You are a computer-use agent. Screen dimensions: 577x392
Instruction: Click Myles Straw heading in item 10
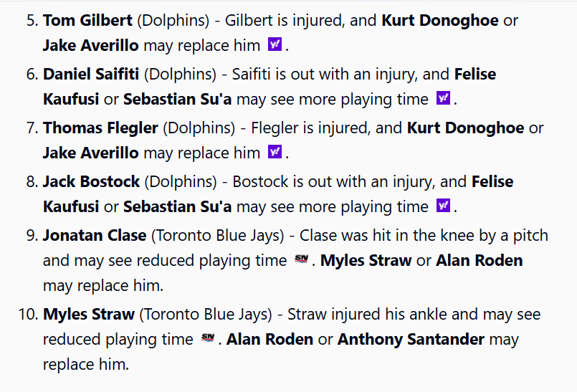pos(89,314)
